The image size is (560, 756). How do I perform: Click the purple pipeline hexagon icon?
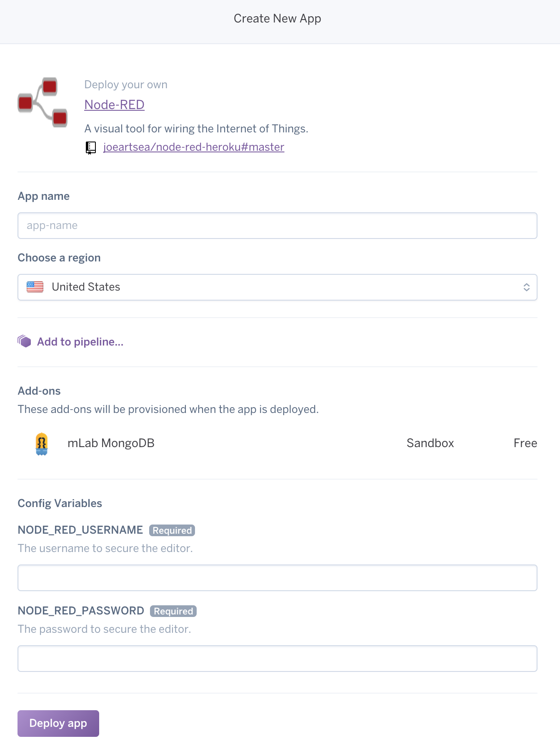(x=25, y=341)
